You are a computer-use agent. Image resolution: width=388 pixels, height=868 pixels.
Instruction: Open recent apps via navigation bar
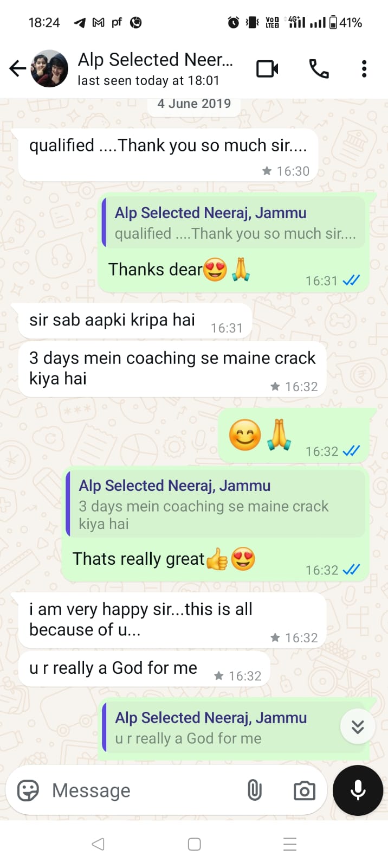click(290, 844)
